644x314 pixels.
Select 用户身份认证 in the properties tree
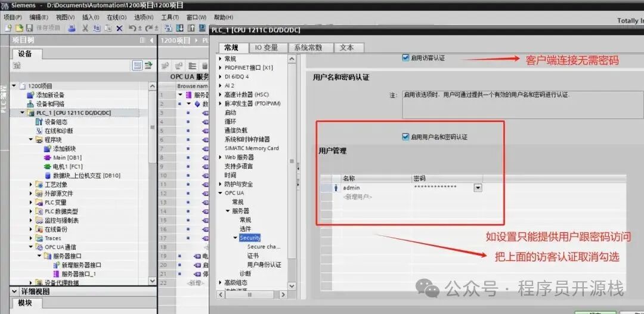click(264, 265)
